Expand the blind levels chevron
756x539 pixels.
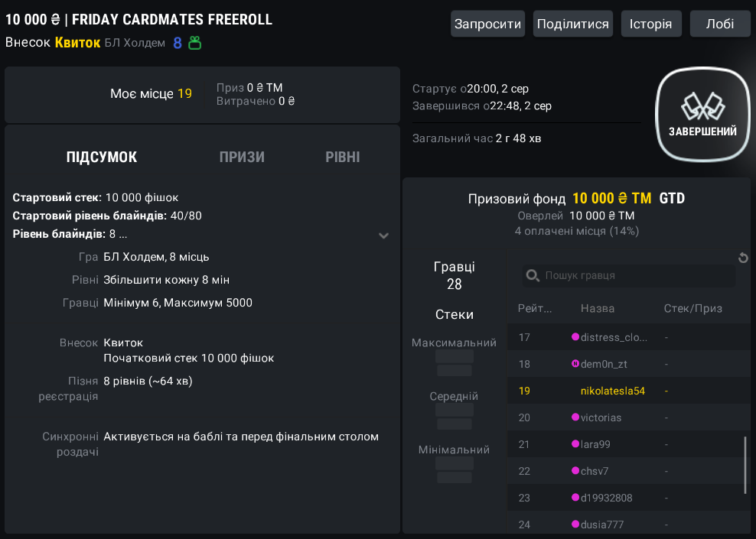383,235
